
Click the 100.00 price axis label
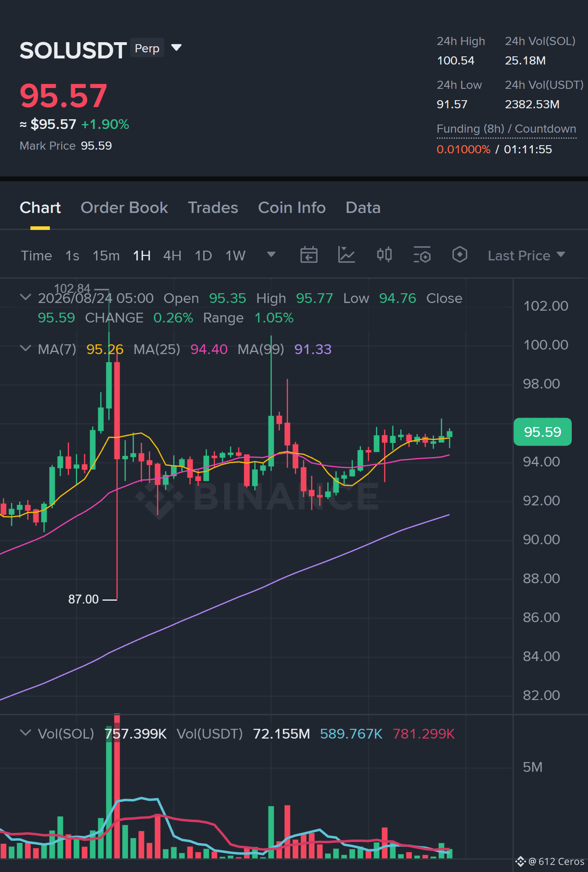[545, 345]
